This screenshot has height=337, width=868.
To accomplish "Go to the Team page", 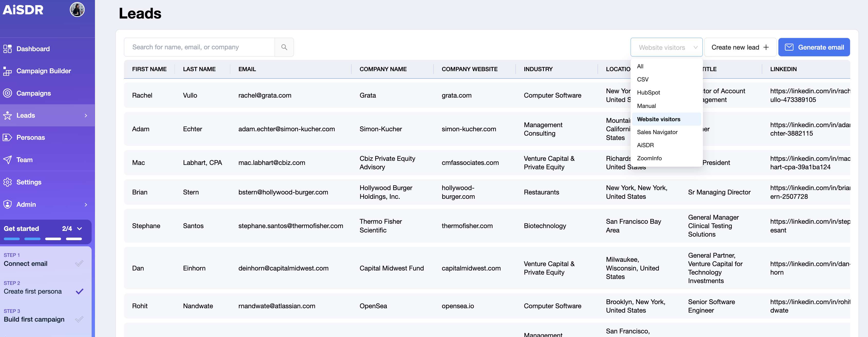I will tap(47, 160).
